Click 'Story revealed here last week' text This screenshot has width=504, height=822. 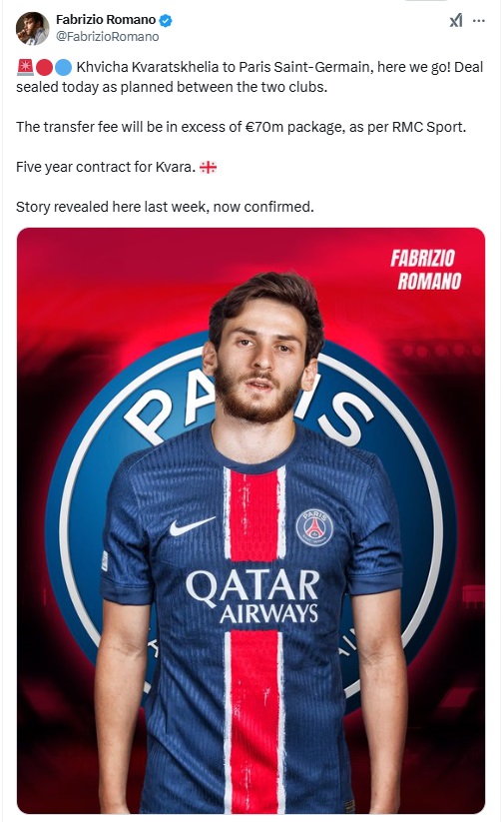(111, 207)
